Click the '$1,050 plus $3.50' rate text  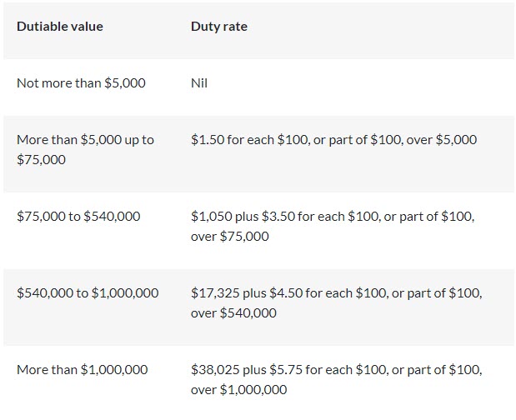[x=332, y=217]
